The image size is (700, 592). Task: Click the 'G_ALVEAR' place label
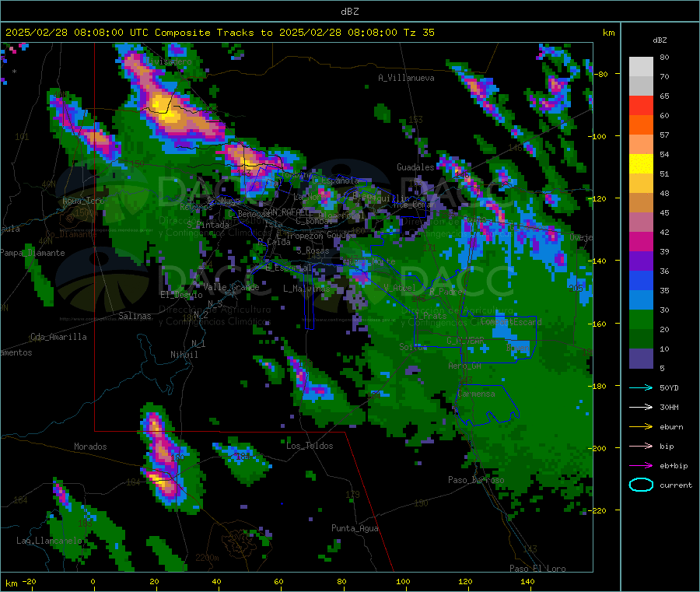tap(465, 341)
